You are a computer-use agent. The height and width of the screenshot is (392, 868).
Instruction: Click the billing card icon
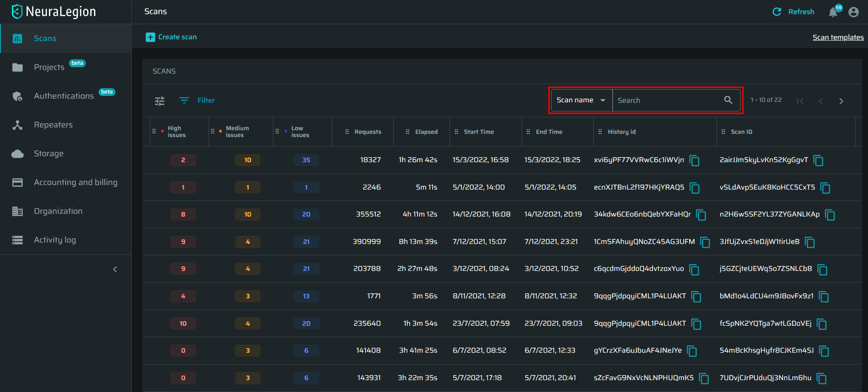coord(17,182)
